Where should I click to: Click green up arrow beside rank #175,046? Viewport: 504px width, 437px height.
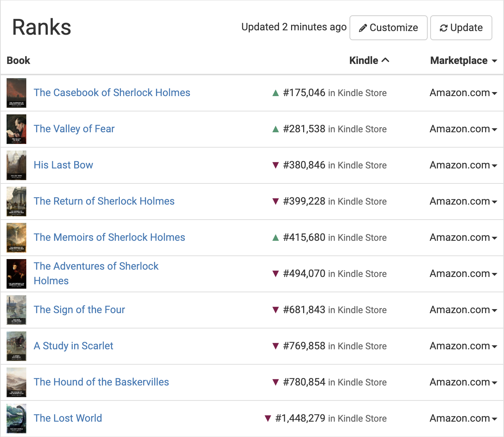click(276, 93)
